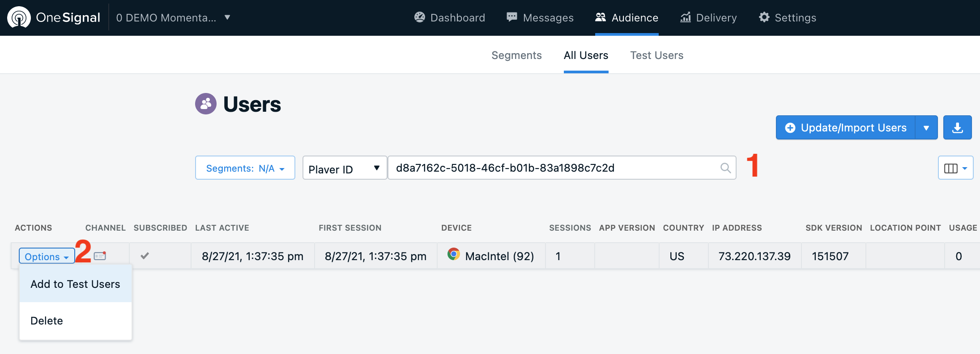Open the Segments: N/A filter dropdown

pos(245,168)
